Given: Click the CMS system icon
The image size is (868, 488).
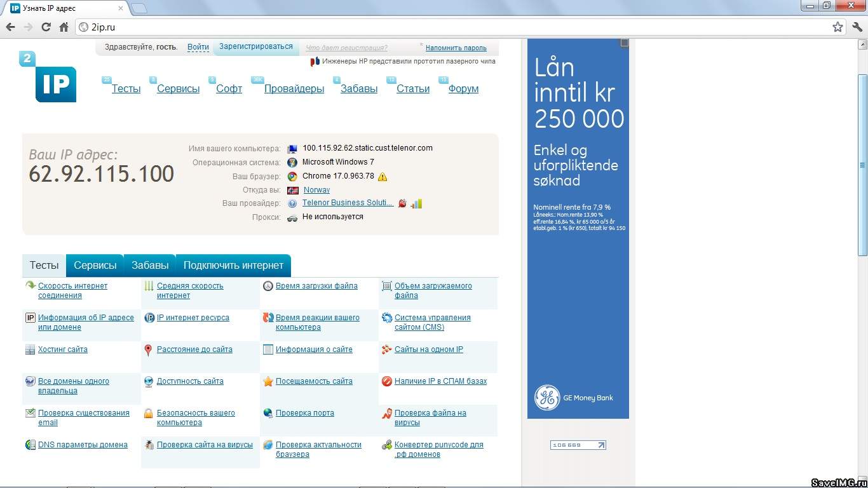Looking at the screenshot, I should tap(387, 318).
